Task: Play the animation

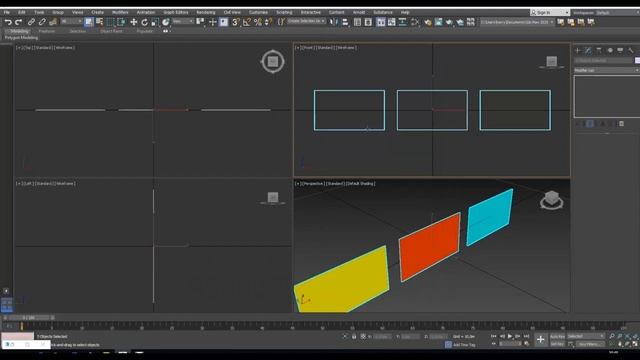Action: pos(510,336)
